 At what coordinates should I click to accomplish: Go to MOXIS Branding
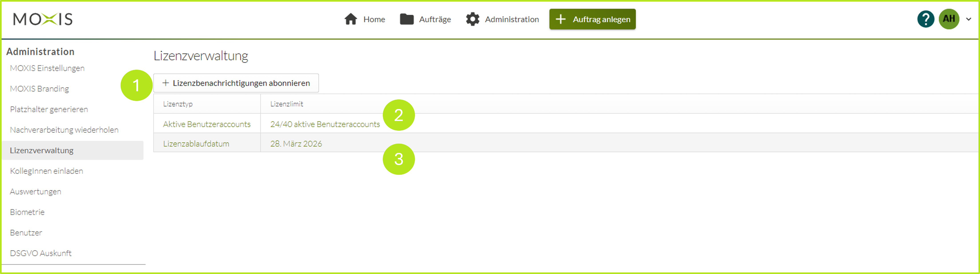(x=40, y=89)
